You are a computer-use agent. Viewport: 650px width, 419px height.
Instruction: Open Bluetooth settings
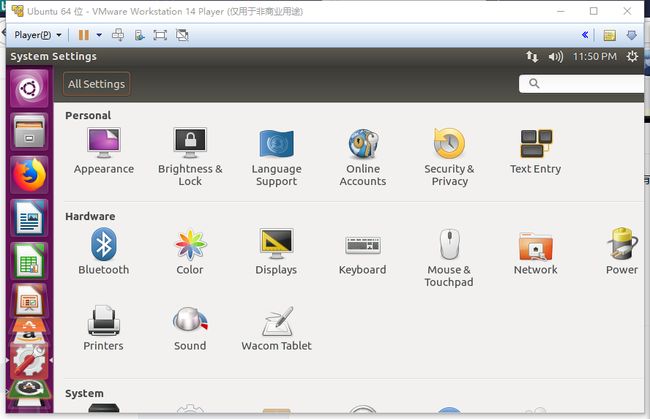[x=104, y=252]
